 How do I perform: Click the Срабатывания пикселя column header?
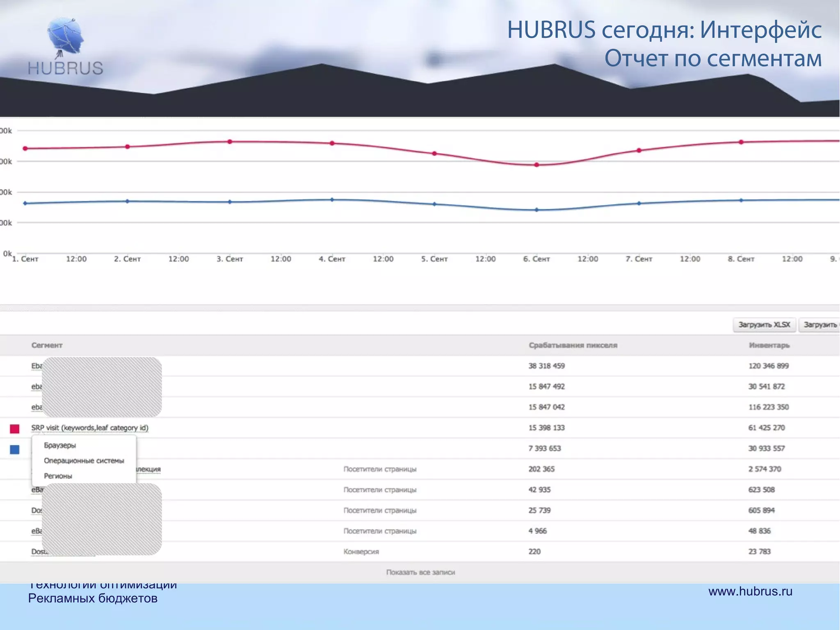point(573,345)
